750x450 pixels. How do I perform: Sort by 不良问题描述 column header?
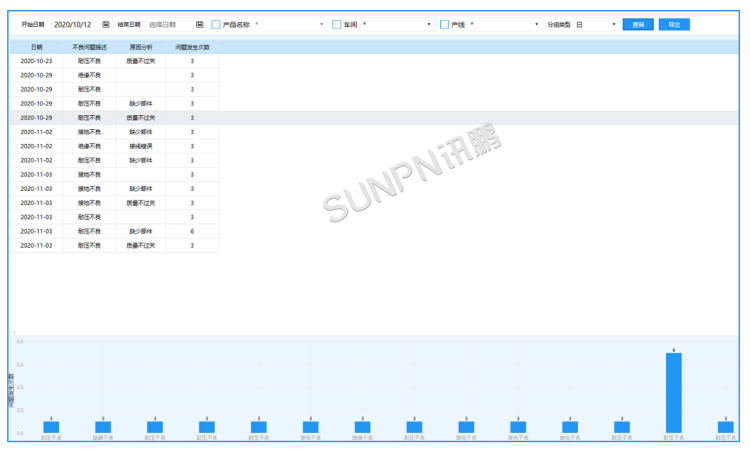tap(89, 47)
